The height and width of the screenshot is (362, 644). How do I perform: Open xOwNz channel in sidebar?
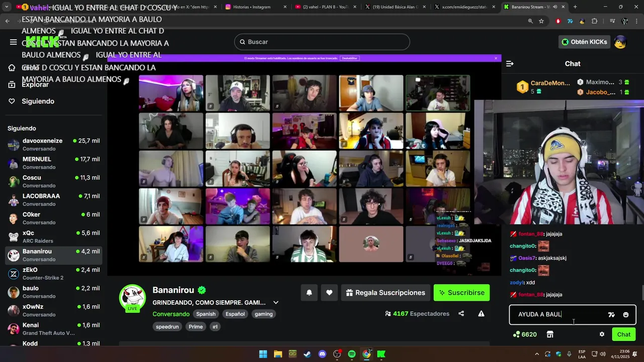(x=54, y=311)
